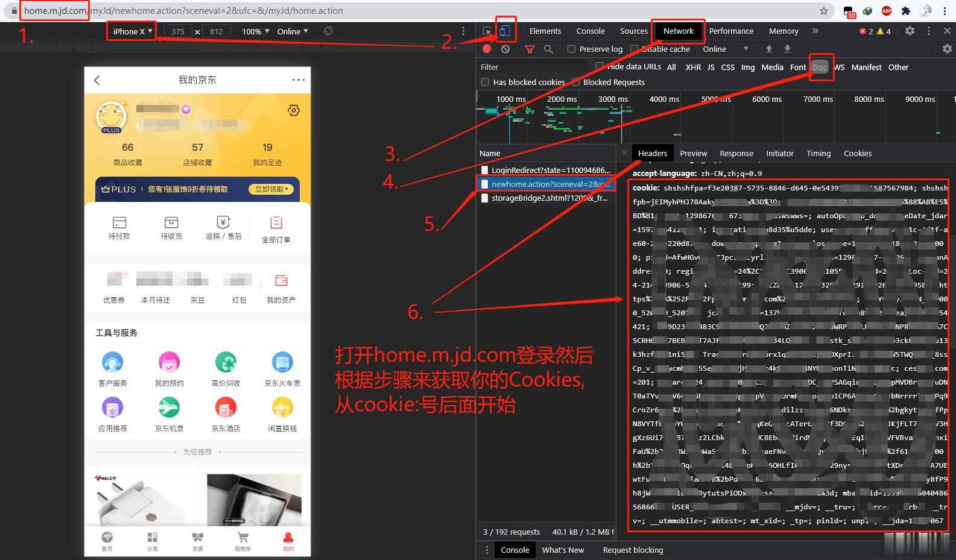Select the storageBridge2.shtml request row

pyautogui.click(x=546, y=198)
